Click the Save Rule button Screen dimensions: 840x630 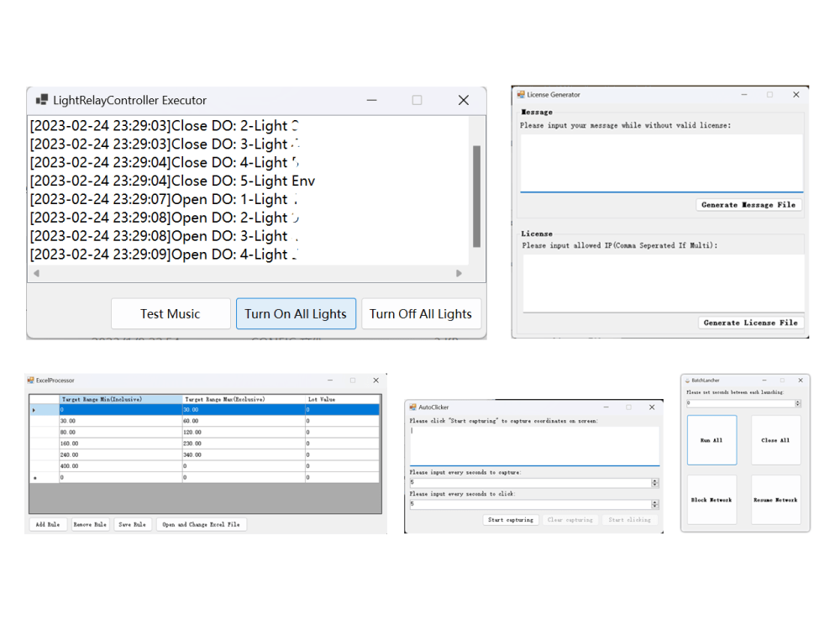133,524
